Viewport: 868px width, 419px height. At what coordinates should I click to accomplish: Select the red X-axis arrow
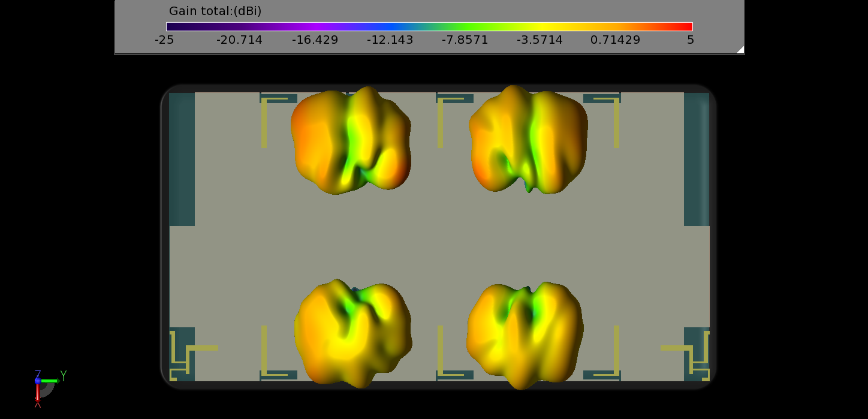[38, 394]
